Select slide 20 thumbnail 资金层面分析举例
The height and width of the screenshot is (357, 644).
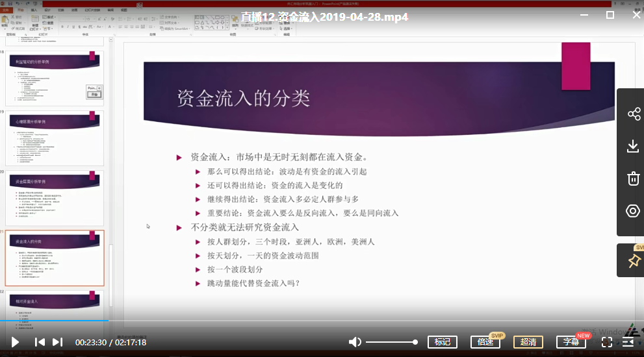pos(55,198)
